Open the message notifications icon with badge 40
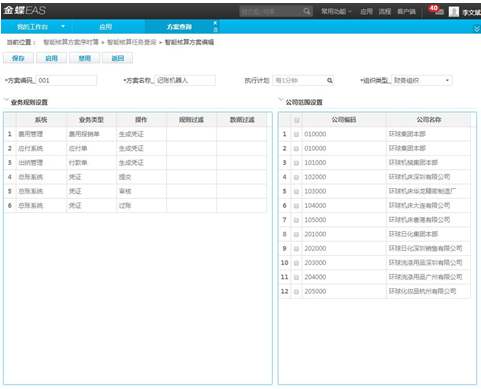 tap(437, 10)
